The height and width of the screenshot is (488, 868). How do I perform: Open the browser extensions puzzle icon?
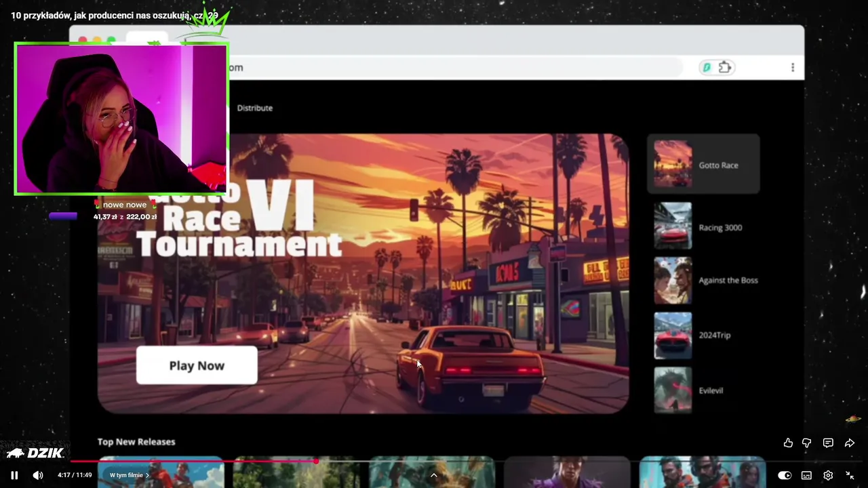coord(726,67)
